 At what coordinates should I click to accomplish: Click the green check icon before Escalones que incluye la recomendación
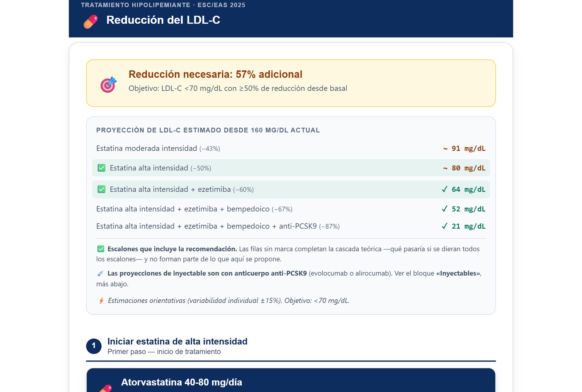click(101, 249)
